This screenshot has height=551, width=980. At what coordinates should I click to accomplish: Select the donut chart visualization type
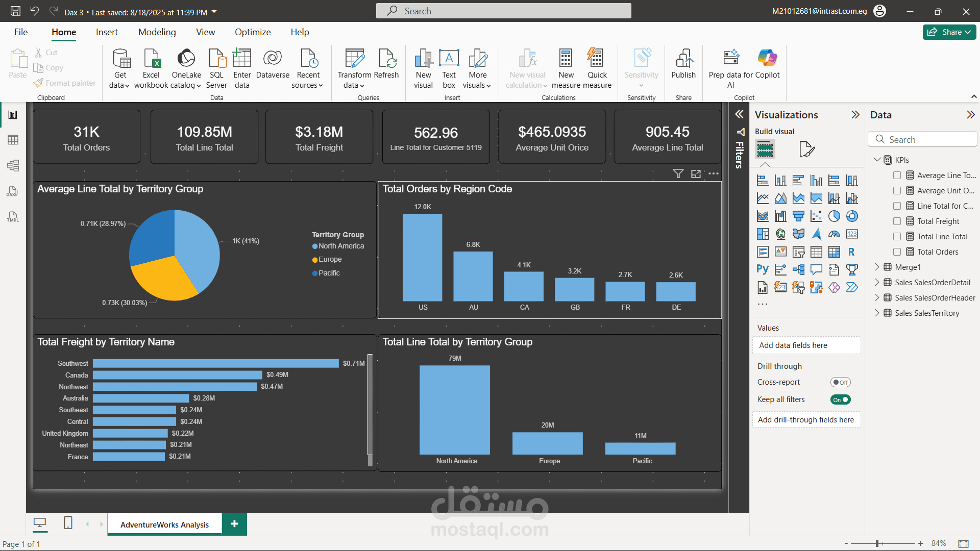[x=852, y=216]
